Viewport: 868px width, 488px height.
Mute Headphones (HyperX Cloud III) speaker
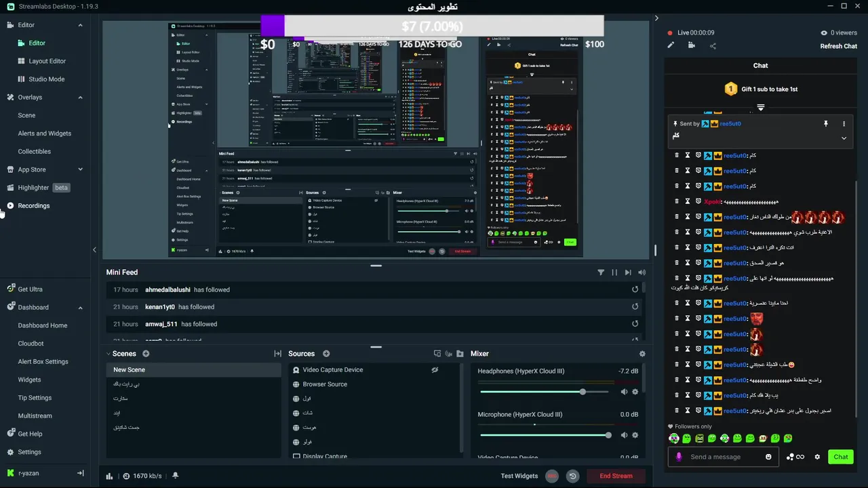click(x=624, y=392)
